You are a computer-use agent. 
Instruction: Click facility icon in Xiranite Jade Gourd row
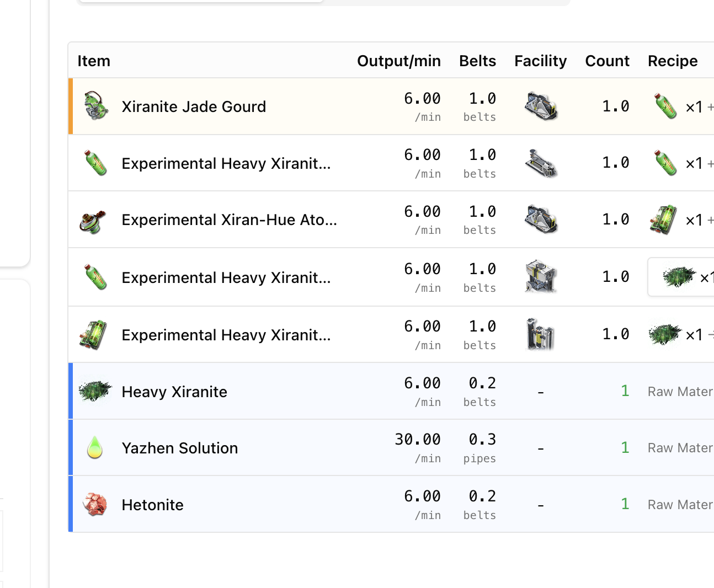541,106
